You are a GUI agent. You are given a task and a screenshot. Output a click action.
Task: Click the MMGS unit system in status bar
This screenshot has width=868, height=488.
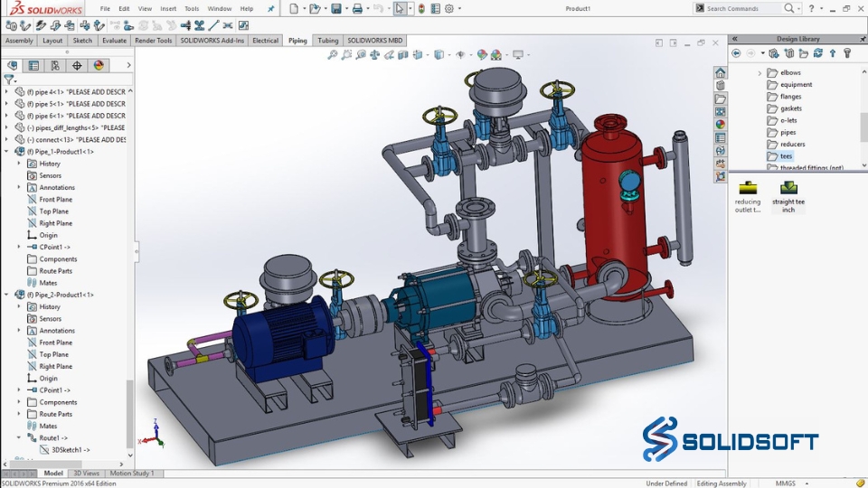coord(785,483)
